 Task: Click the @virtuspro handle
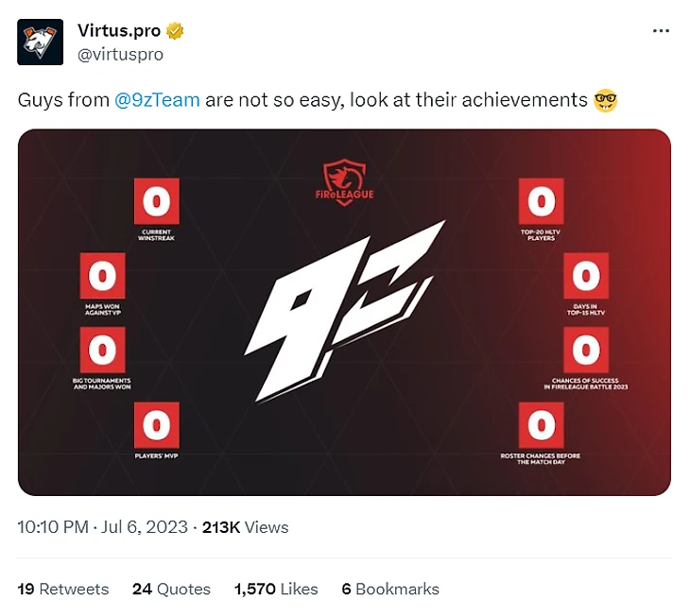120,54
